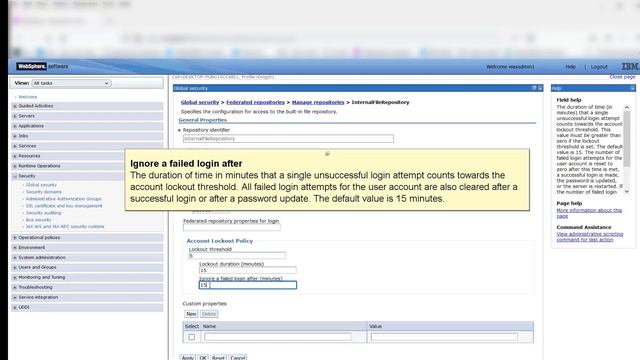Minimize the Help panel icon

tap(632, 88)
